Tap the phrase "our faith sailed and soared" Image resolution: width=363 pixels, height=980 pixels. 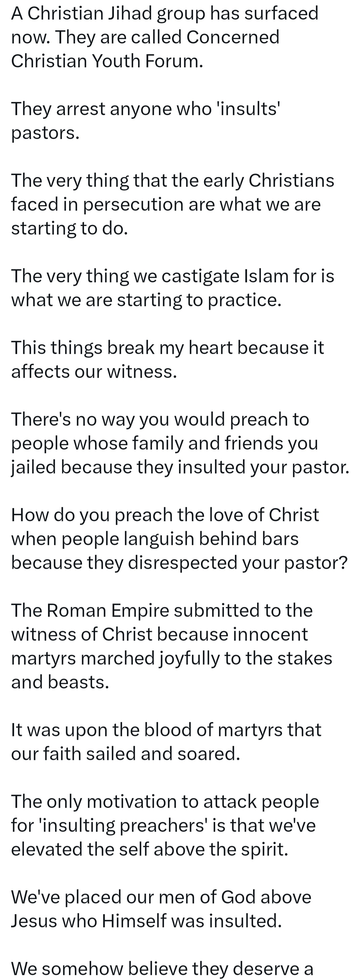[x=125, y=754]
